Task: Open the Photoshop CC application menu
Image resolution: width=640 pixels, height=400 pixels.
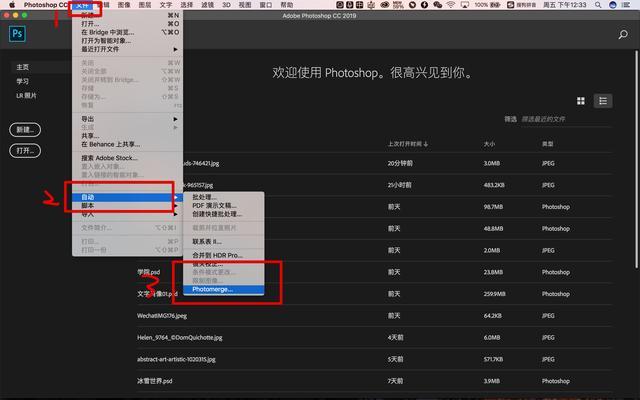Action: 46,5
